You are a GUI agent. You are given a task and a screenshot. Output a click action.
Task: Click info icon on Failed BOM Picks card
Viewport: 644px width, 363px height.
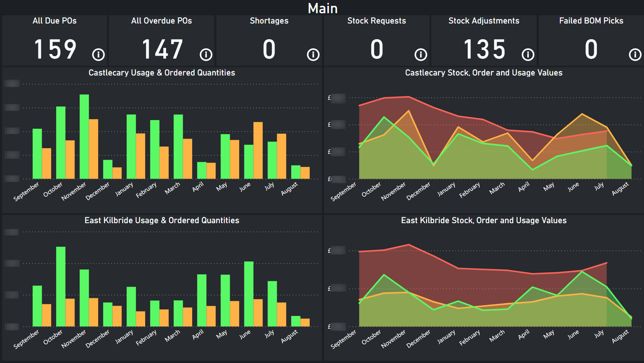pos(635,54)
